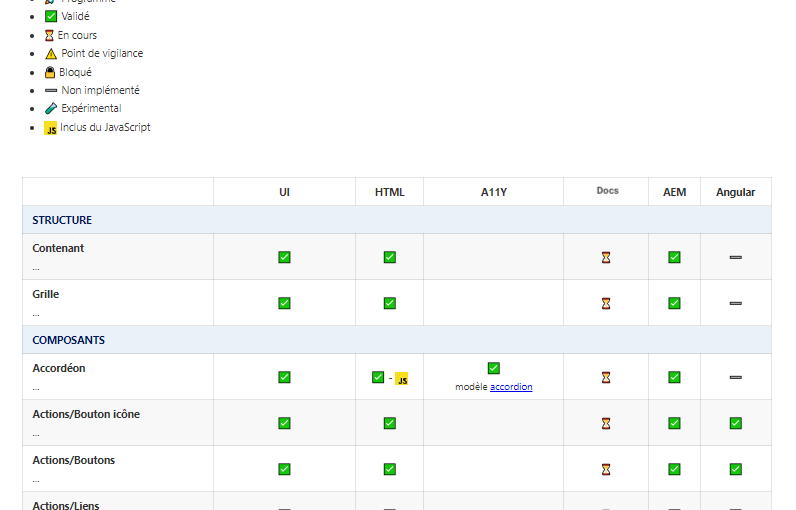Click the yellow JS legend icon

(51, 128)
